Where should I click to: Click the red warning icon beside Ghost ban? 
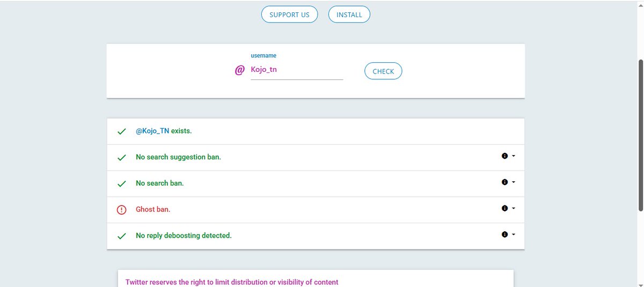click(x=121, y=210)
